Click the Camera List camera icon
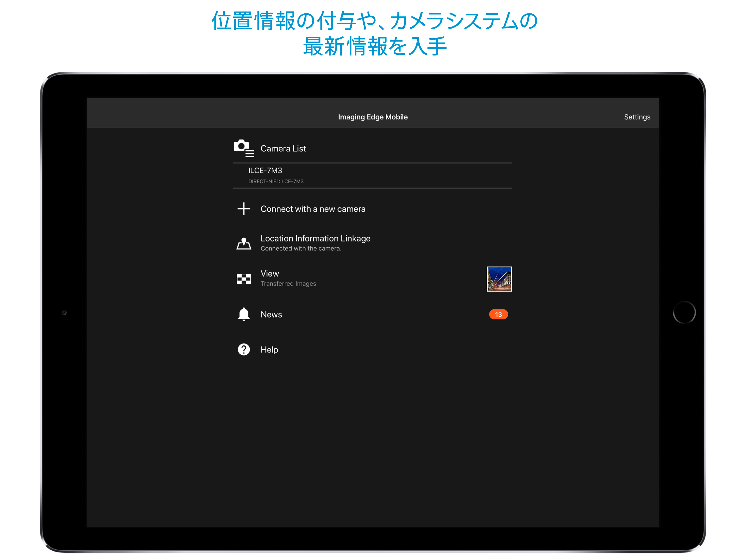The width and height of the screenshot is (747, 560). coord(243,148)
